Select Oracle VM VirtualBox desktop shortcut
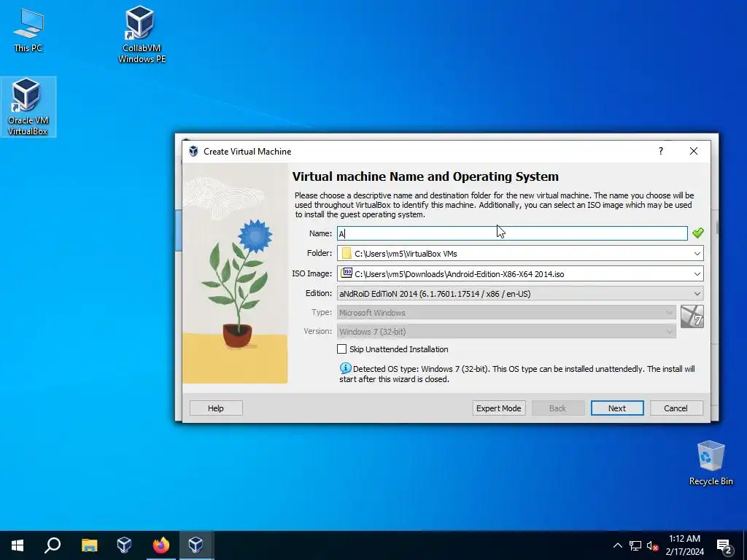747x560 pixels. pyautogui.click(x=28, y=106)
